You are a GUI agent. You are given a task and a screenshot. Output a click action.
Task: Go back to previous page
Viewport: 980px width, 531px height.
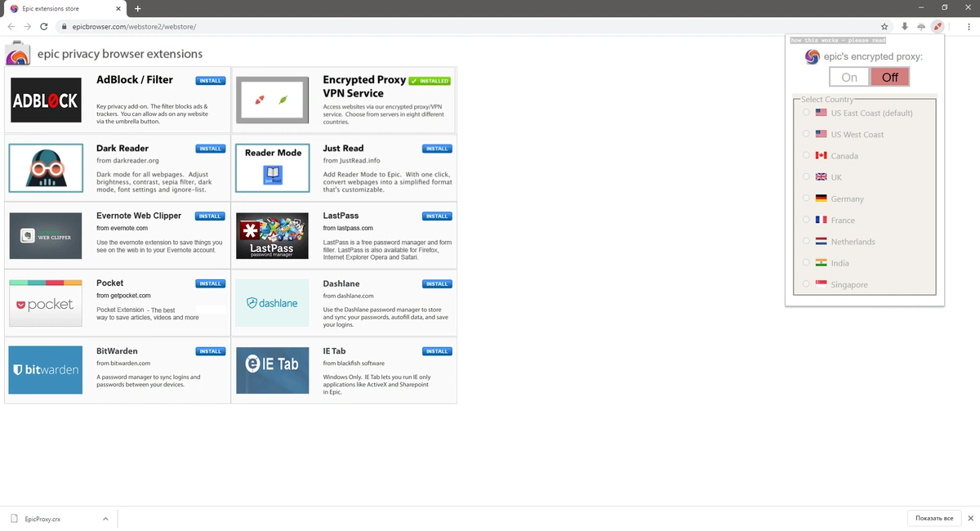[x=11, y=26]
